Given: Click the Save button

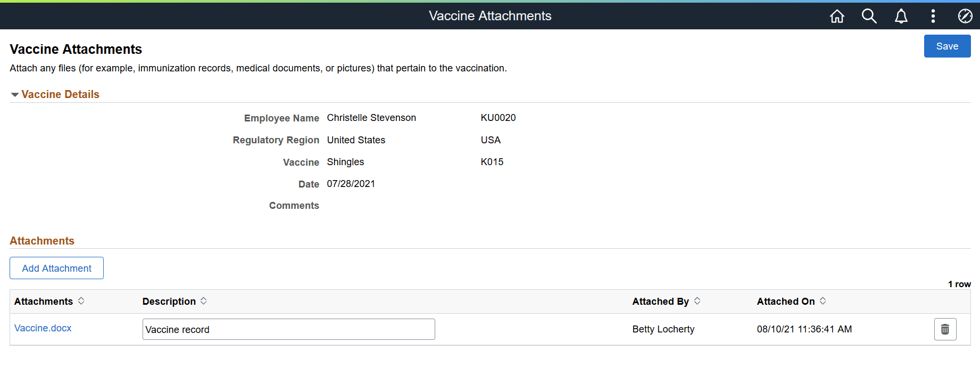Looking at the screenshot, I should 947,46.
